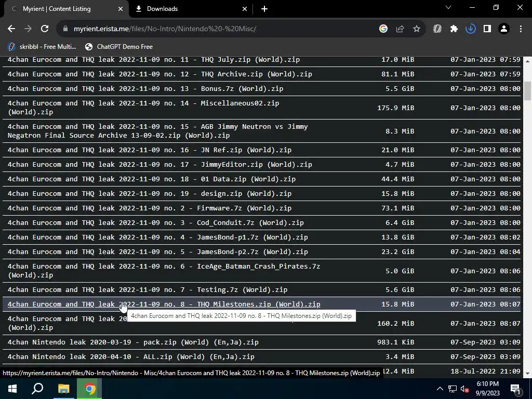This screenshot has height=399, width=532.
Task: Open the network status tray icon
Action: pos(453,389)
